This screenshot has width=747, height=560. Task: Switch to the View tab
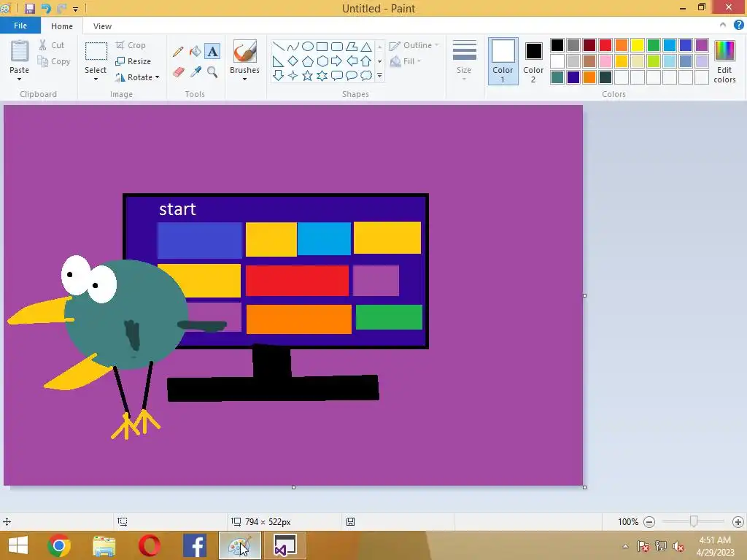[102, 26]
